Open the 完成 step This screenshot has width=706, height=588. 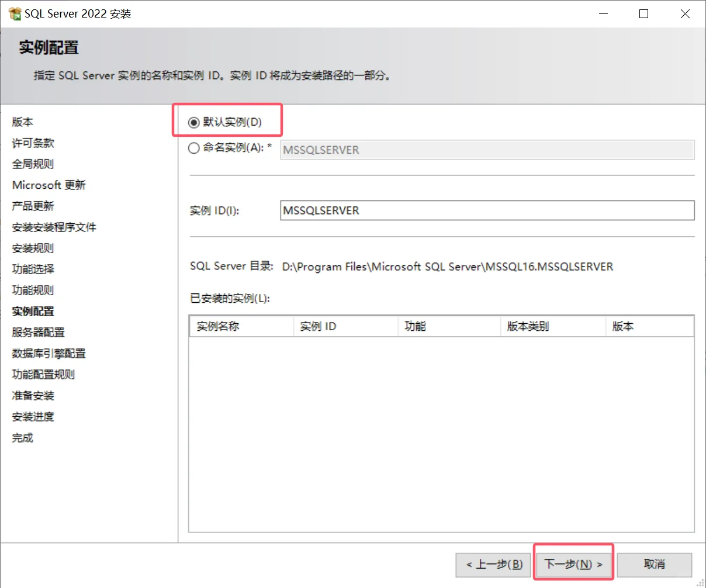click(22, 437)
